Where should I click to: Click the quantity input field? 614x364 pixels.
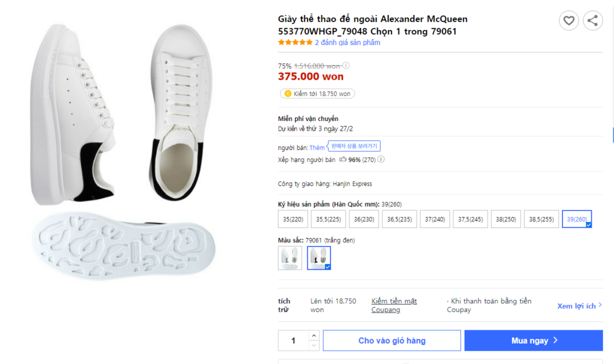tap(293, 341)
